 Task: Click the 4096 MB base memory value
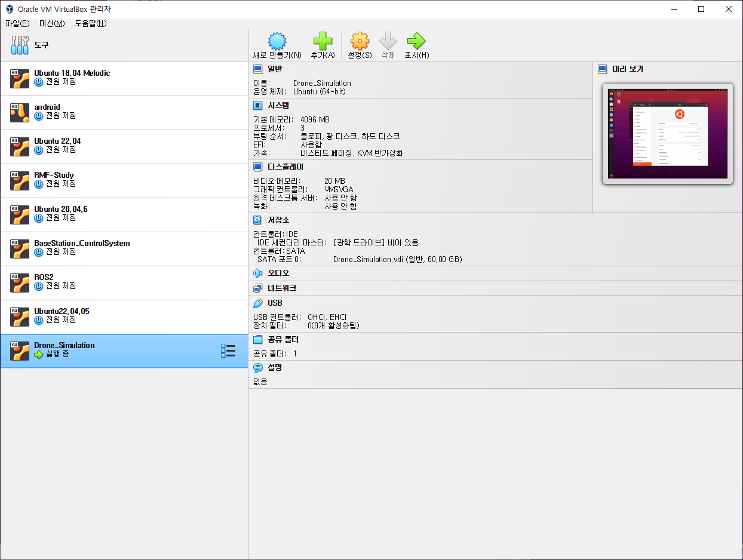click(315, 119)
